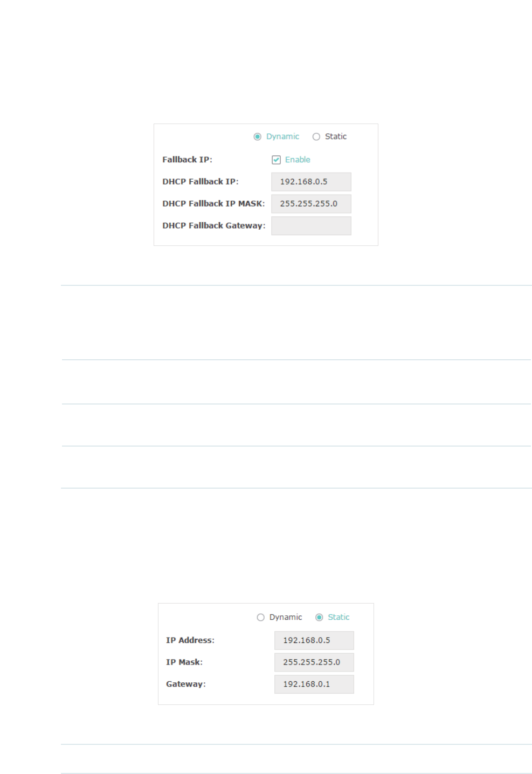Click the 'DHCP Fallback Gateway:' label
This screenshot has height=774, width=532.
tap(214, 225)
